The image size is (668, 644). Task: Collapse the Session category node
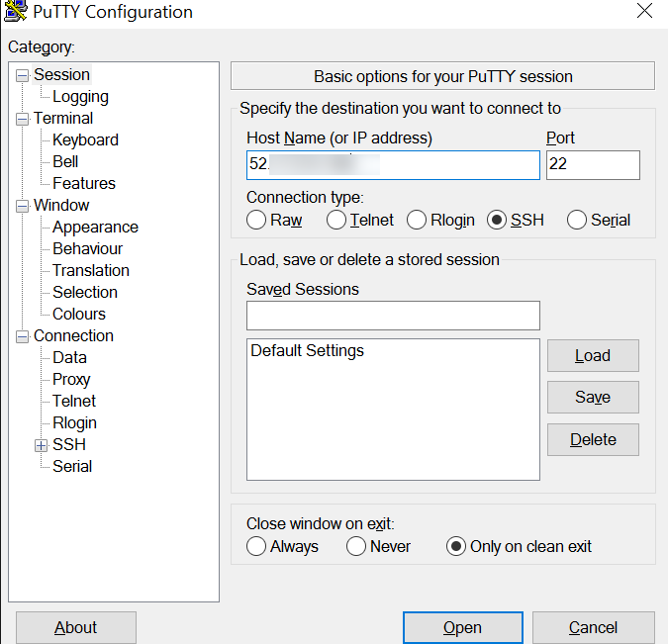(23, 75)
